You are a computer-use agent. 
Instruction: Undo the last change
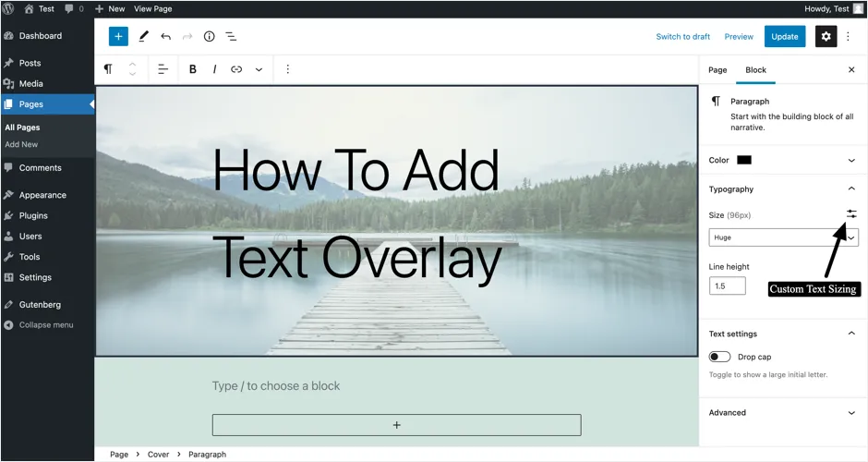point(165,37)
